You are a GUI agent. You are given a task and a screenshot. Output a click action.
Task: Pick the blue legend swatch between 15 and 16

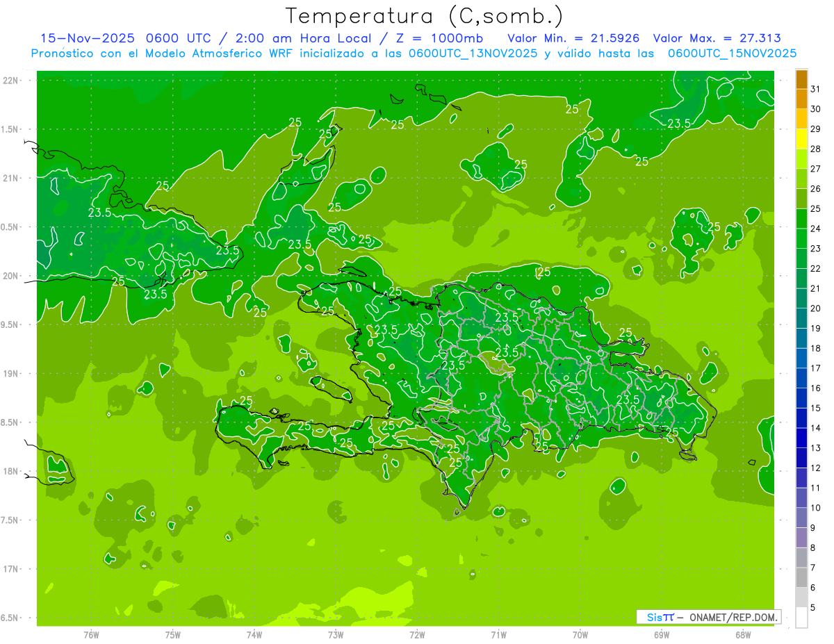click(x=801, y=398)
